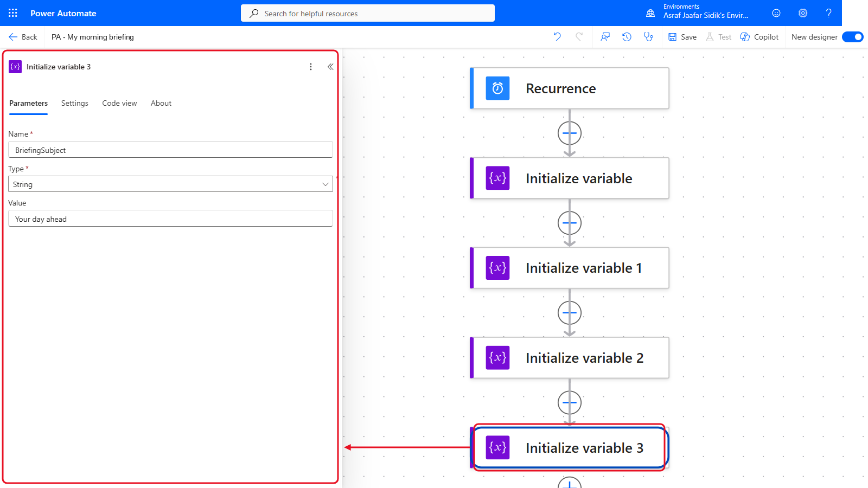Focus the Search for helpful resources box
The image size is (868, 488).
point(368,13)
